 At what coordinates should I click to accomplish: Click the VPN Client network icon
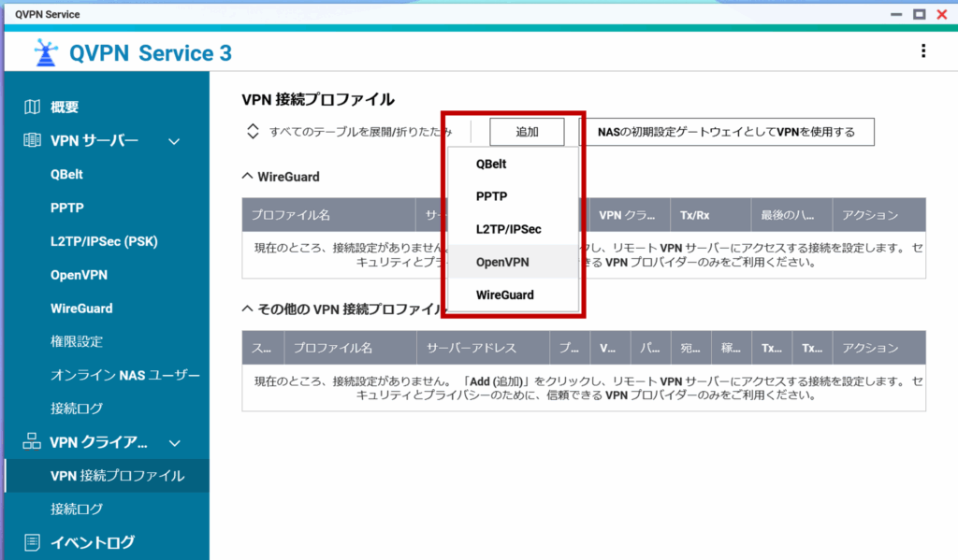coord(33,442)
